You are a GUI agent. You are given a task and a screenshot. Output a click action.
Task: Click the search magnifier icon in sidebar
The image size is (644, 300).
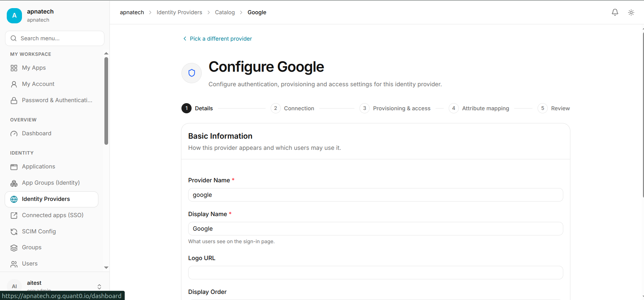point(14,38)
